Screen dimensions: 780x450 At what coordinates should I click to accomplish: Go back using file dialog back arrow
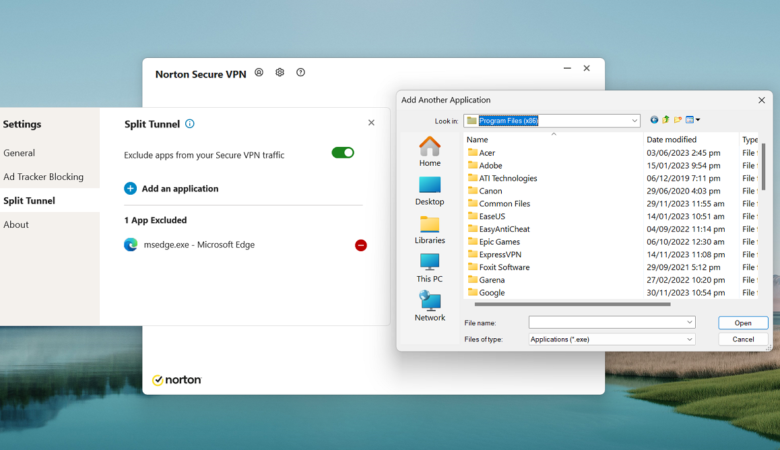point(654,120)
